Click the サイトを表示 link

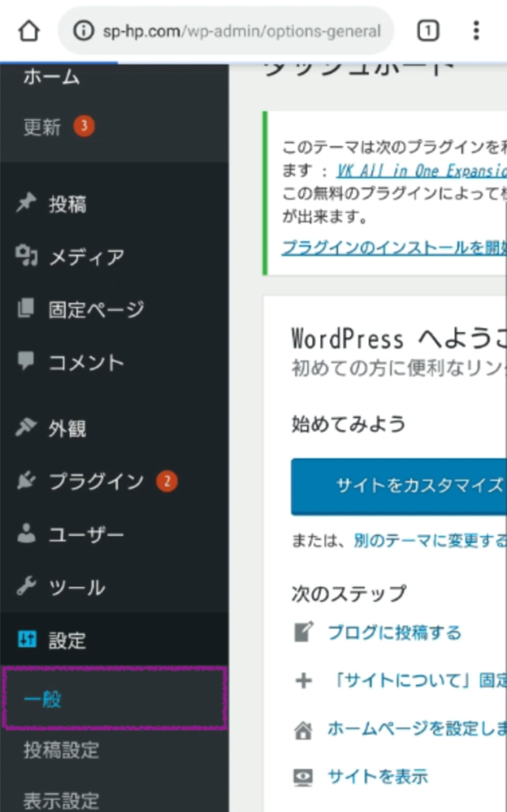pos(378,776)
